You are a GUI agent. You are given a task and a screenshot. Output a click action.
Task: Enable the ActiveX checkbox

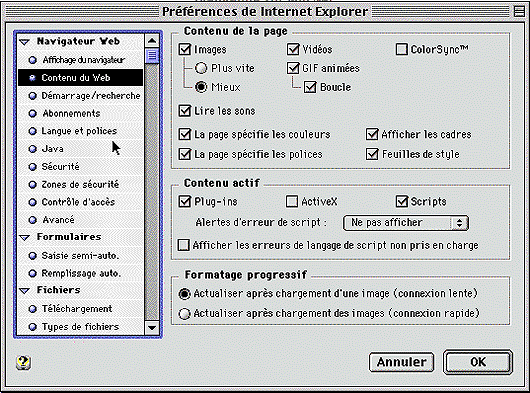(292, 201)
